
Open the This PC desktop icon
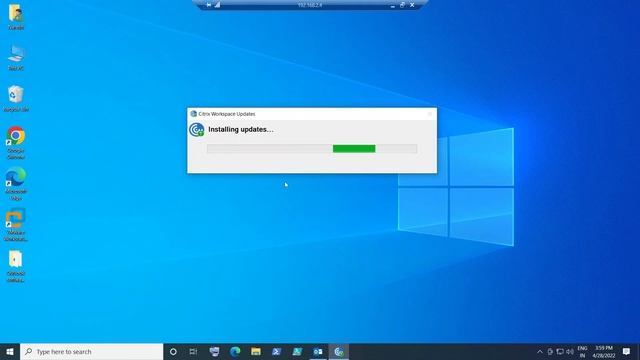pos(16,57)
